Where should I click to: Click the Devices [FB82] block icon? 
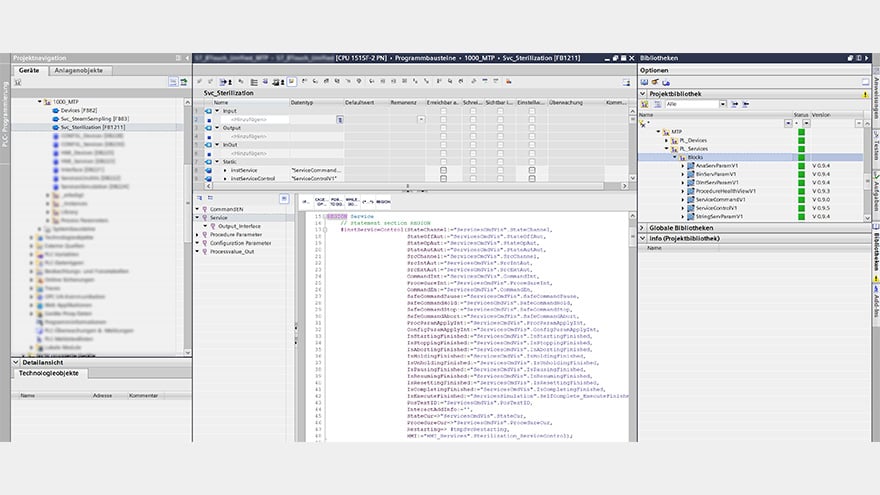click(x=54, y=110)
